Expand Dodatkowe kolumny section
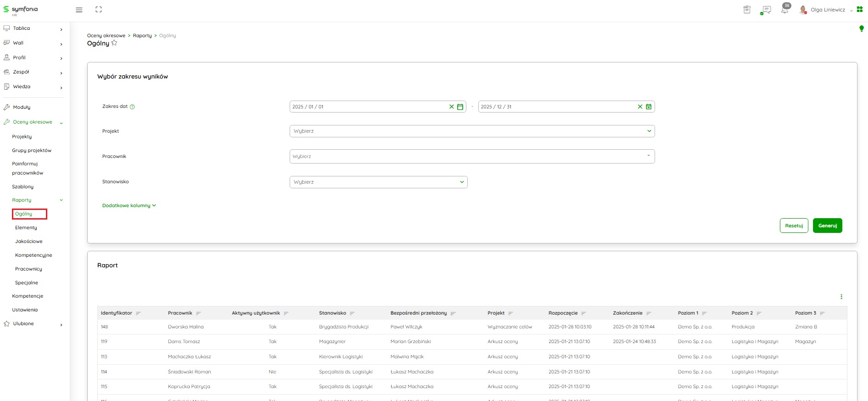Viewport: 868px width, 401px height. point(129,206)
